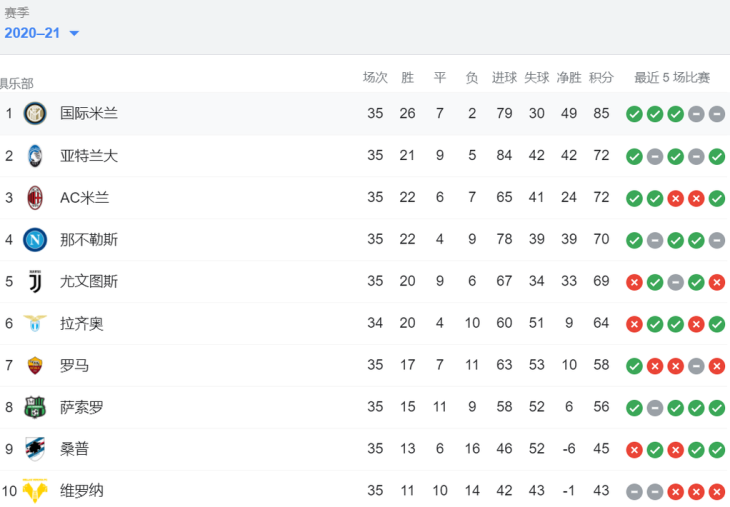Click the 进球 column header
Image resolution: width=730 pixels, height=507 pixels.
(x=504, y=77)
